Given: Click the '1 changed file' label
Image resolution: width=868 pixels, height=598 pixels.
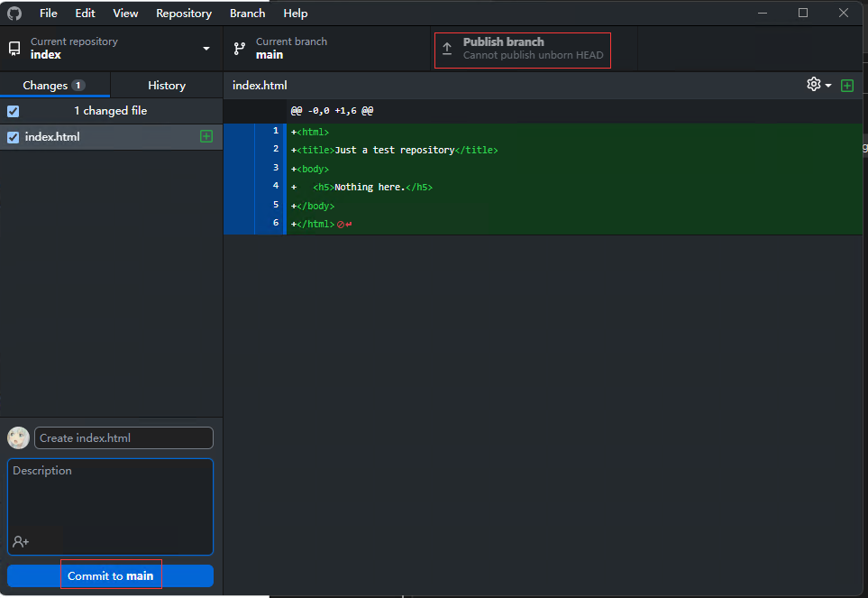Looking at the screenshot, I should click(x=111, y=111).
